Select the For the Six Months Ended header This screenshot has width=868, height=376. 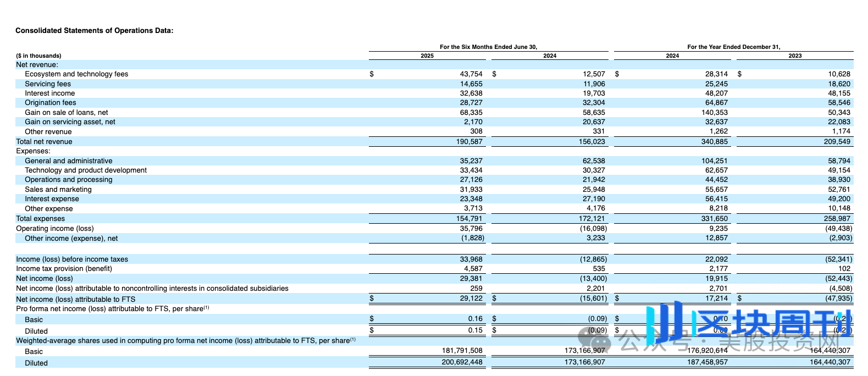click(488, 47)
